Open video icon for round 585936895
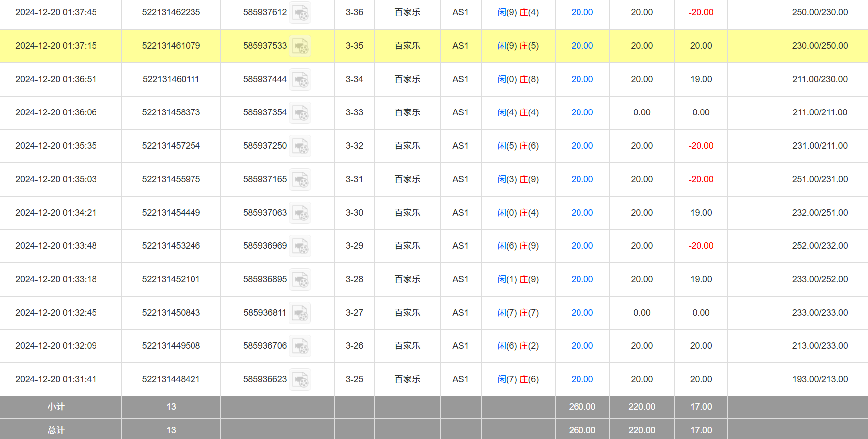Image resolution: width=868 pixels, height=439 pixels. coord(300,280)
